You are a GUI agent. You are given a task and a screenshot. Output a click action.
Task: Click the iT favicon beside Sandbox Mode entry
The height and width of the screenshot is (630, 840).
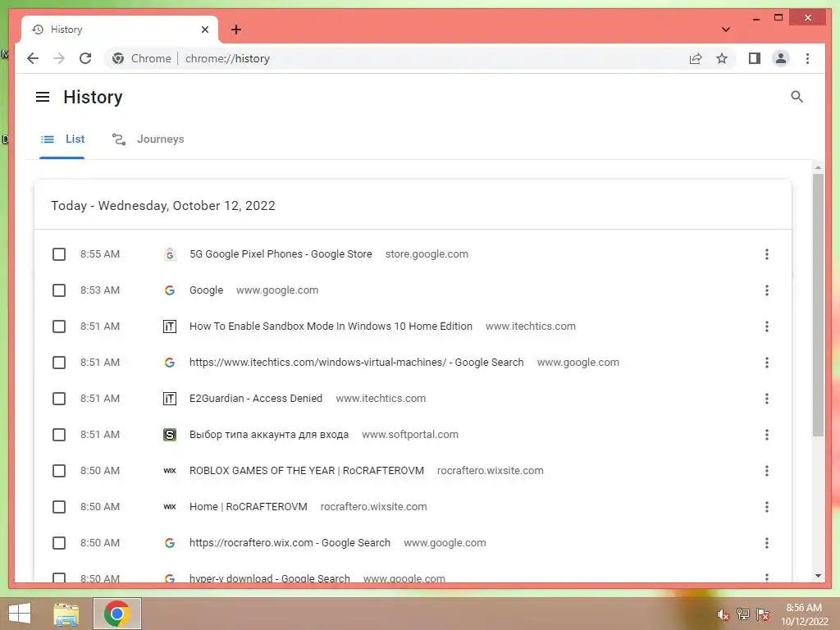coord(169,326)
